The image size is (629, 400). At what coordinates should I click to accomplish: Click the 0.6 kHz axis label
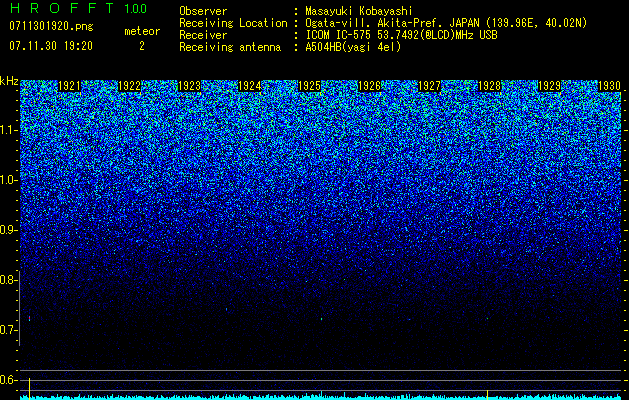coord(9,380)
